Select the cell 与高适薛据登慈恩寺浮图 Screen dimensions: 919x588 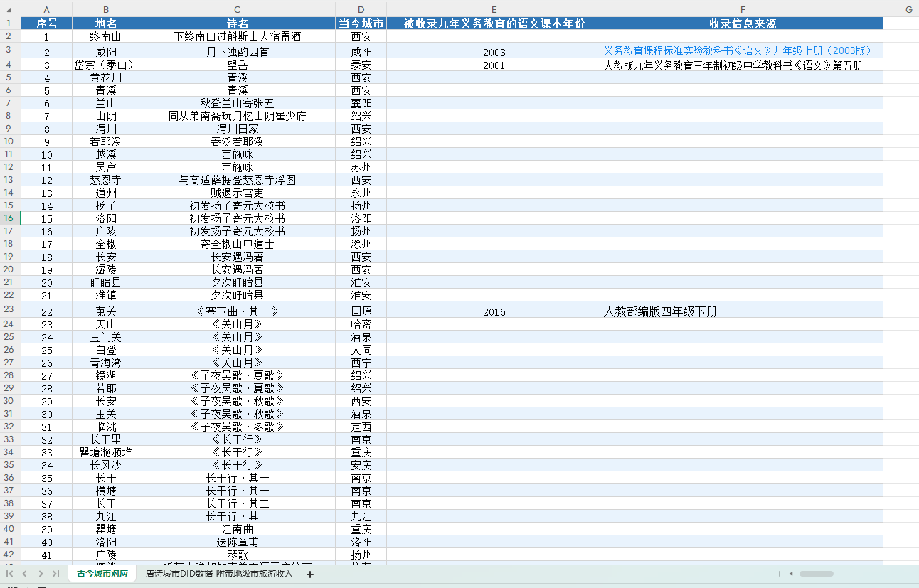238,180
